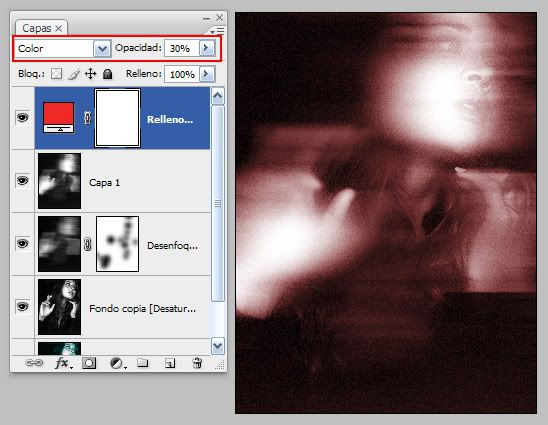
Task: Lock transparent pixels icon
Action: pos(56,74)
